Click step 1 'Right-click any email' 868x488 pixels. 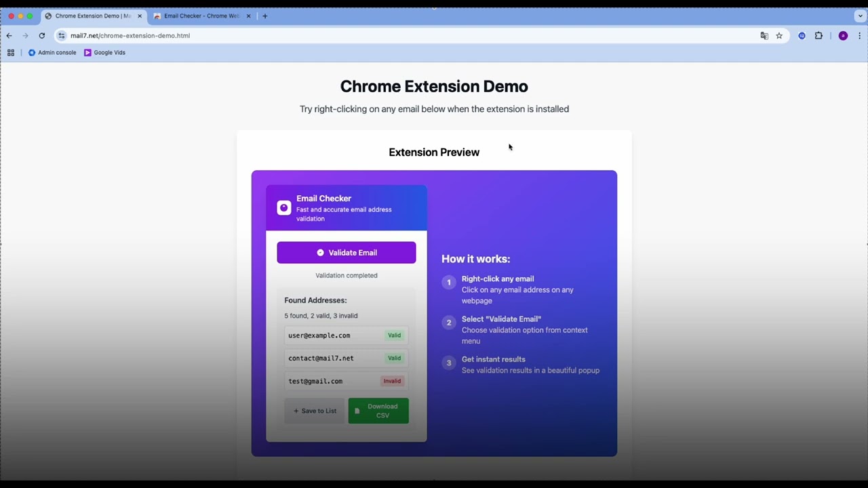coord(498,279)
